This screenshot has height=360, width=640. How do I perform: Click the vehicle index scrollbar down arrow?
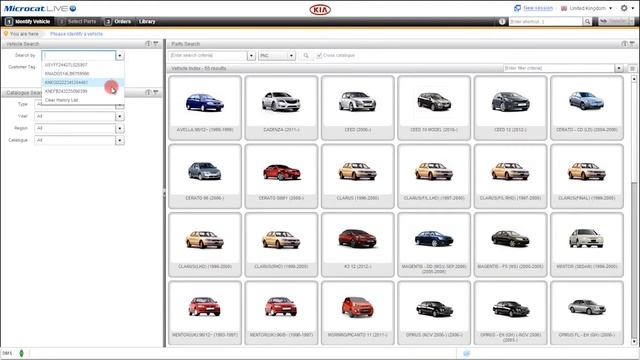tap(633, 342)
